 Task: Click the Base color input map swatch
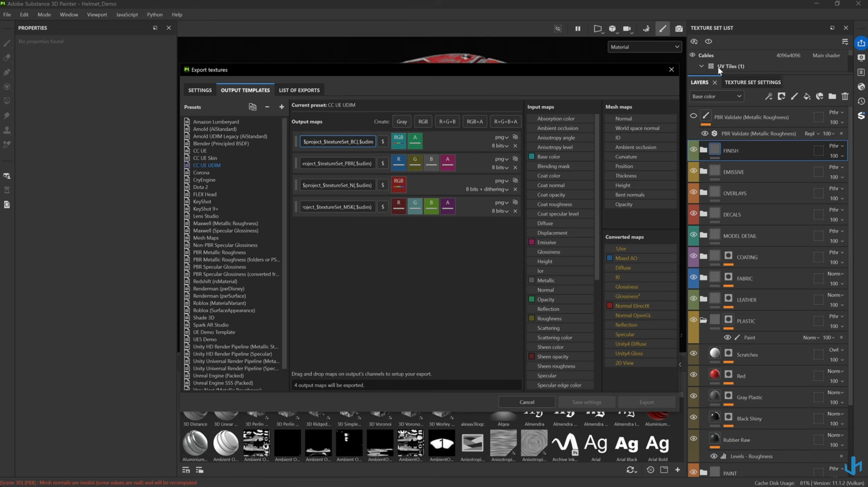(532, 157)
